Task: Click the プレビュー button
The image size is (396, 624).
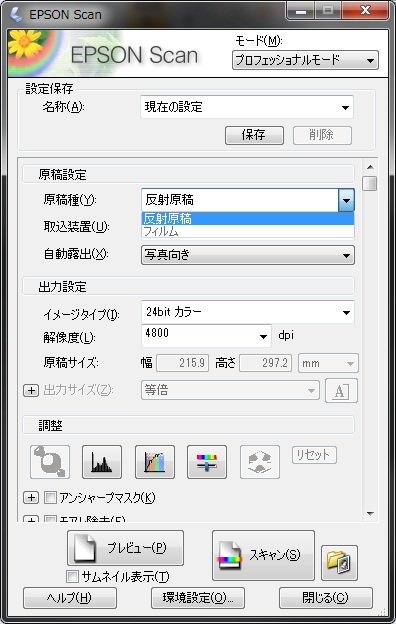Action: point(125,548)
